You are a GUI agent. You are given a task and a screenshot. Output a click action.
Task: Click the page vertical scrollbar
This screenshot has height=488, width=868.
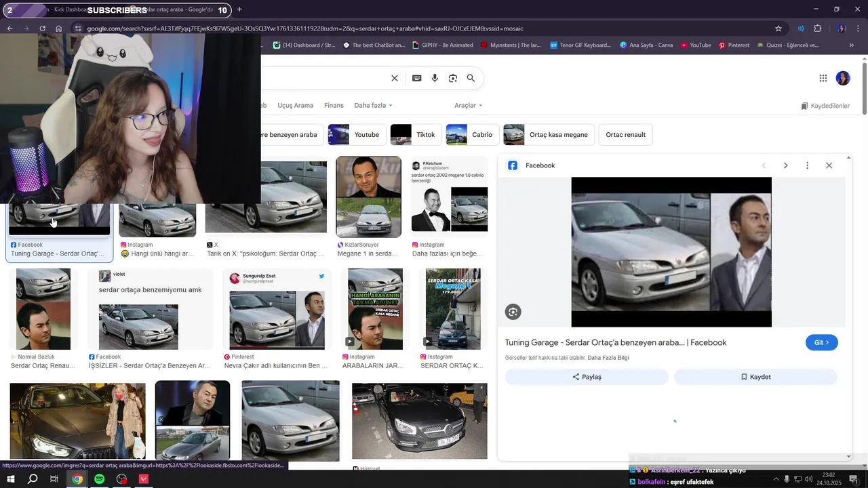865,88
